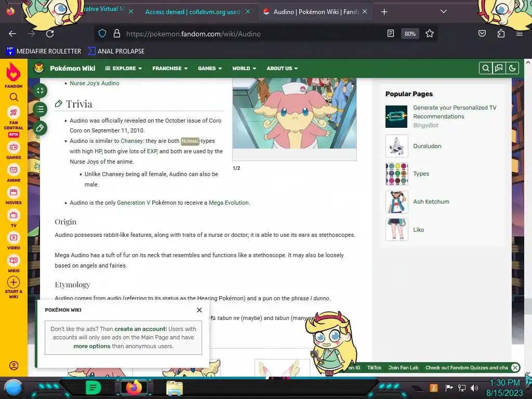This screenshot has height=399, width=532.
Task: Open Video in the Fandom sidebar
Action: click(x=14, y=241)
